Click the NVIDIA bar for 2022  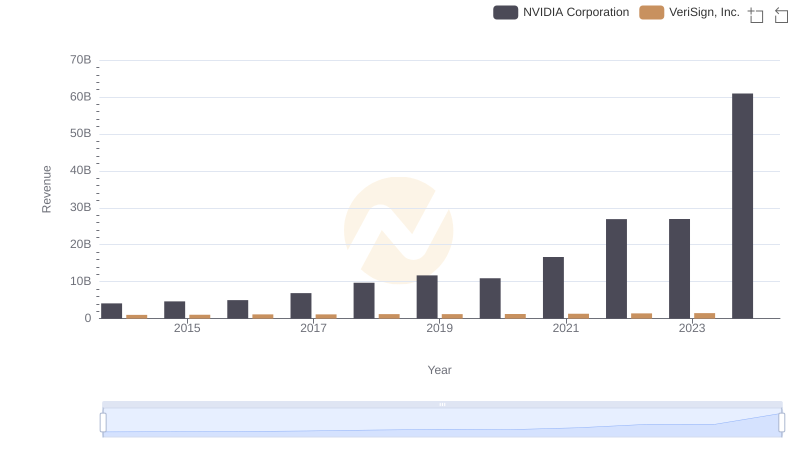[616, 269]
